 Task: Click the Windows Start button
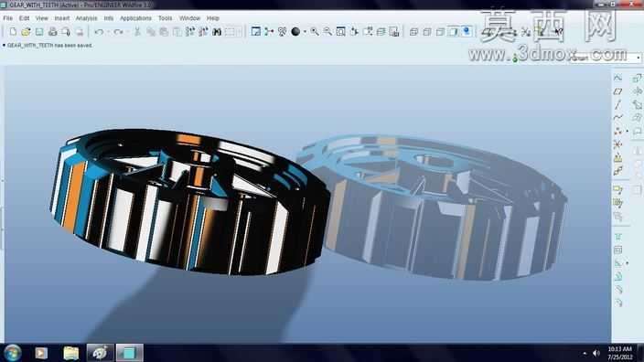tap(12, 353)
